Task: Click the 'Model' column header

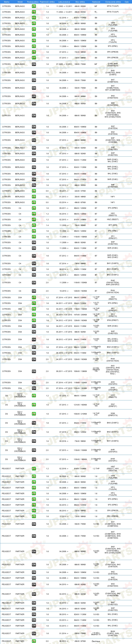Action: [20, 2]
